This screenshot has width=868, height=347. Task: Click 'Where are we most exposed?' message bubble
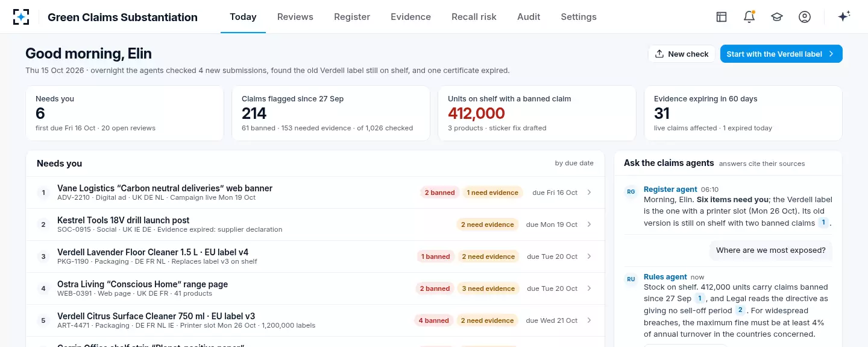[x=771, y=250]
